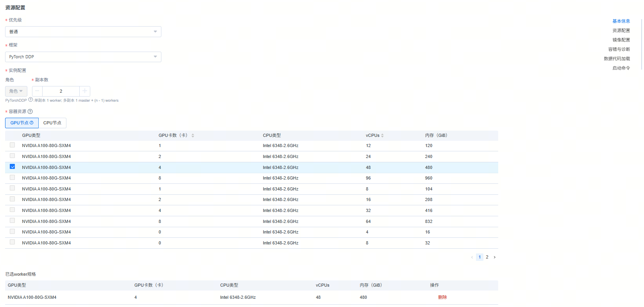This screenshot has width=644, height=307.
Task: Click the help icon after PyTorchDDP hint
Action: (30, 100)
